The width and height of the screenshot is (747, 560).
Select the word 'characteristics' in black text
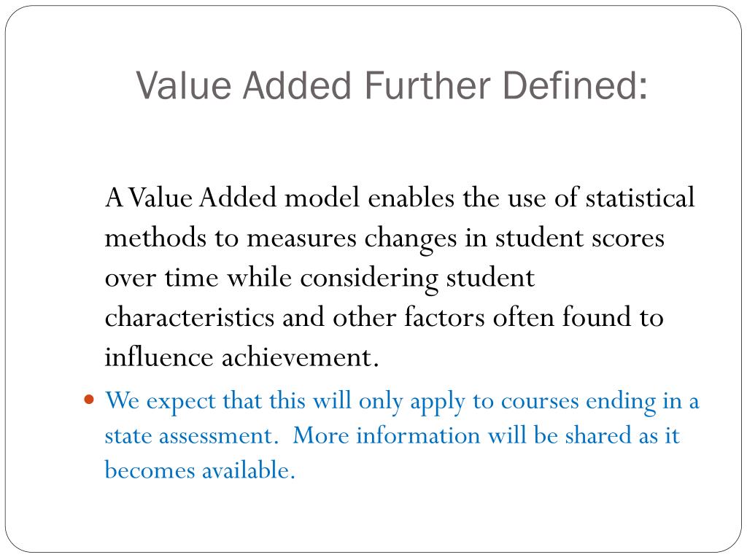(189, 317)
